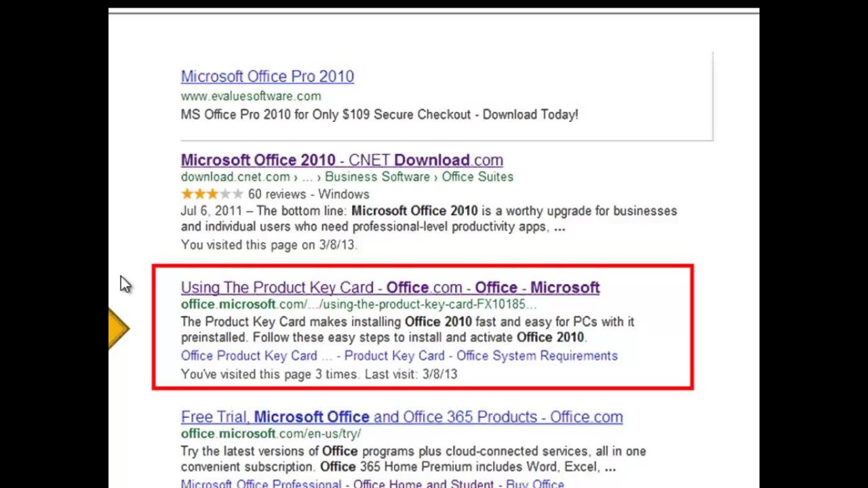Click 'You visited this page on 3/8/13' text
868x488 pixels.
pos(269,245)
